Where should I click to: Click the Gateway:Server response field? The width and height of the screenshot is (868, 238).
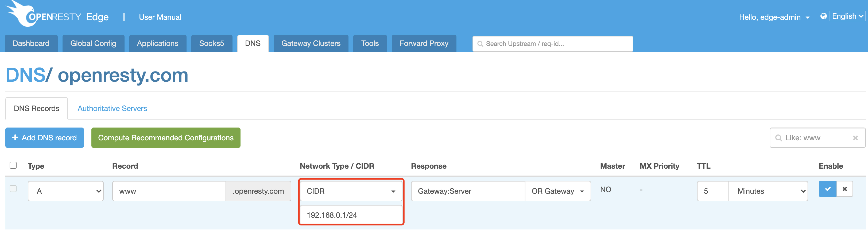point(468,191)
